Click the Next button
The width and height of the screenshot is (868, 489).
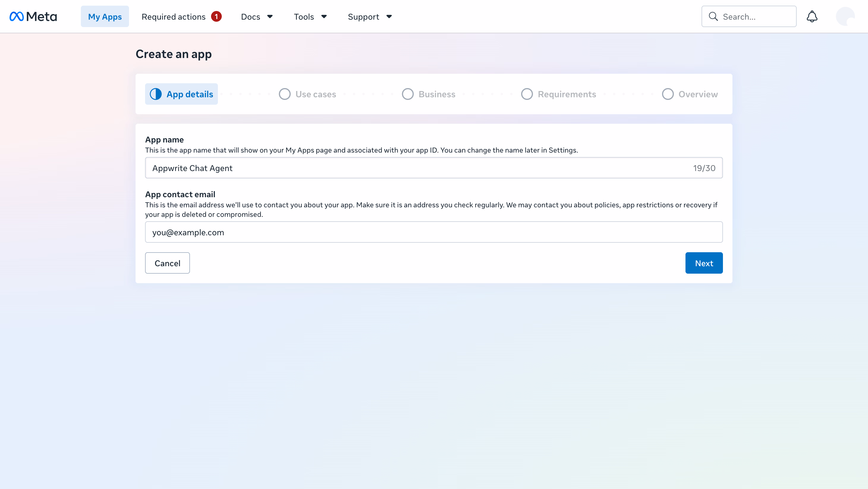(704, 263)
